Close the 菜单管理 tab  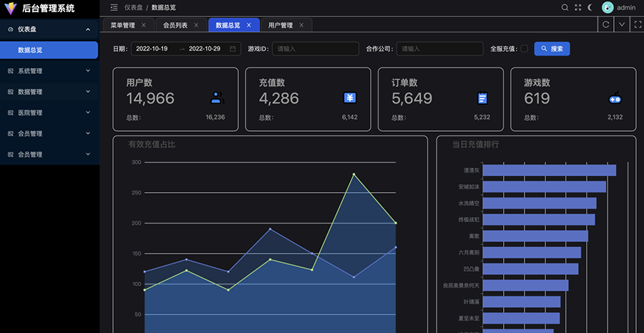click(x=143, y=25)
